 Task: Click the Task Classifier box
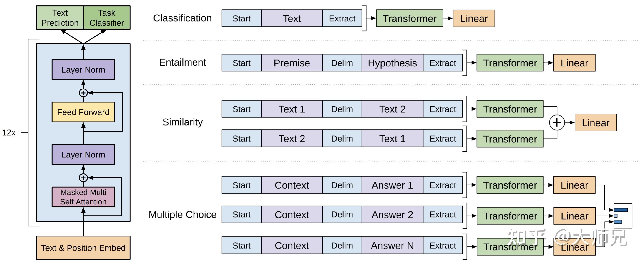click(107, 18)
